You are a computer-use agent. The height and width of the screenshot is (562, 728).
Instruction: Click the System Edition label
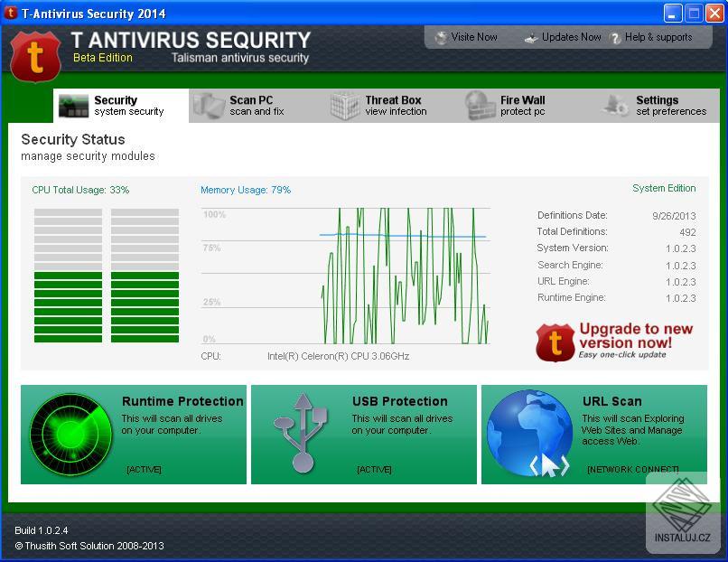pos(664,188)
